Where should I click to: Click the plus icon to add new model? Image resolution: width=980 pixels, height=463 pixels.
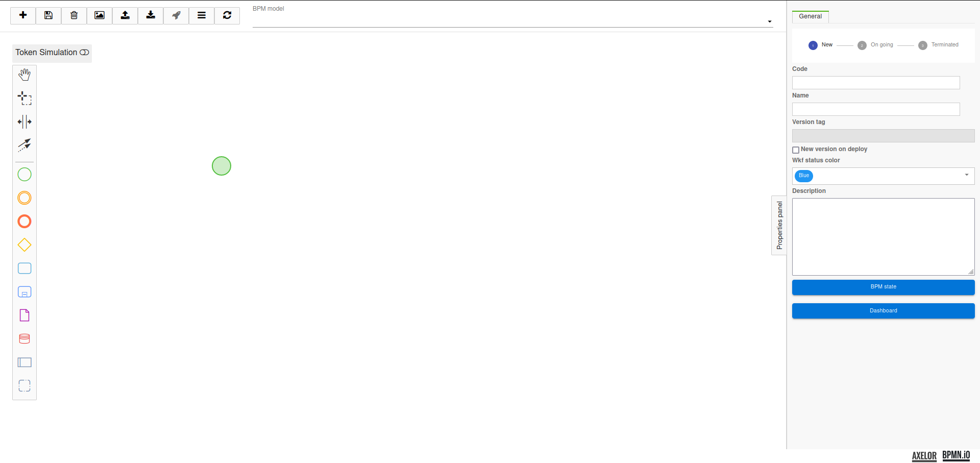pyautogui.click(x=23, y=15)
